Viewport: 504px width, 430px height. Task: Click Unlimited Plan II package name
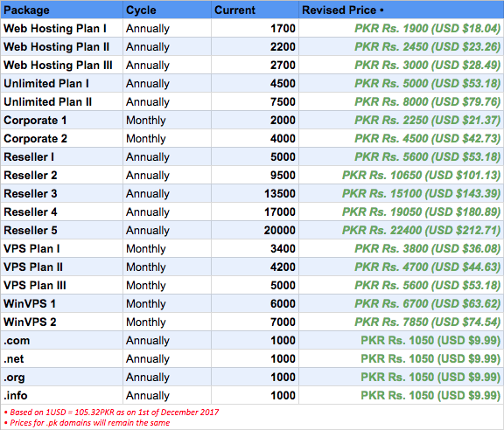(x=48, y=101)
